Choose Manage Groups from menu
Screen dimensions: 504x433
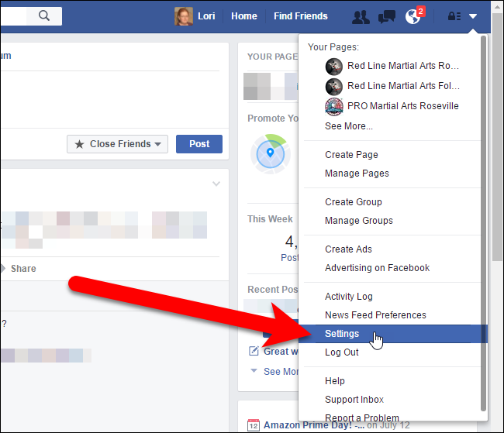coord(359,221)
